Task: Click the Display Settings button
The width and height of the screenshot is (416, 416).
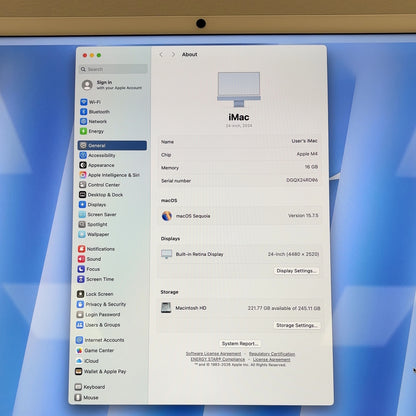Action: click(x=296, y=271)
